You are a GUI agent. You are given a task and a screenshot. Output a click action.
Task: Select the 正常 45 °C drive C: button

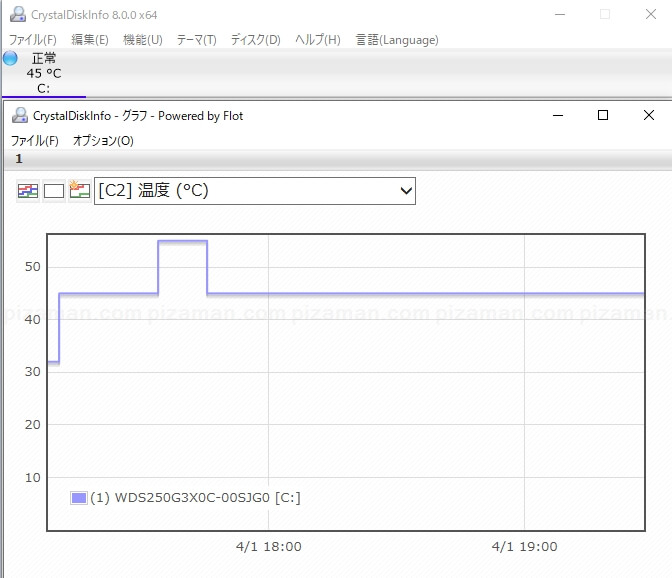click(42, 73)
